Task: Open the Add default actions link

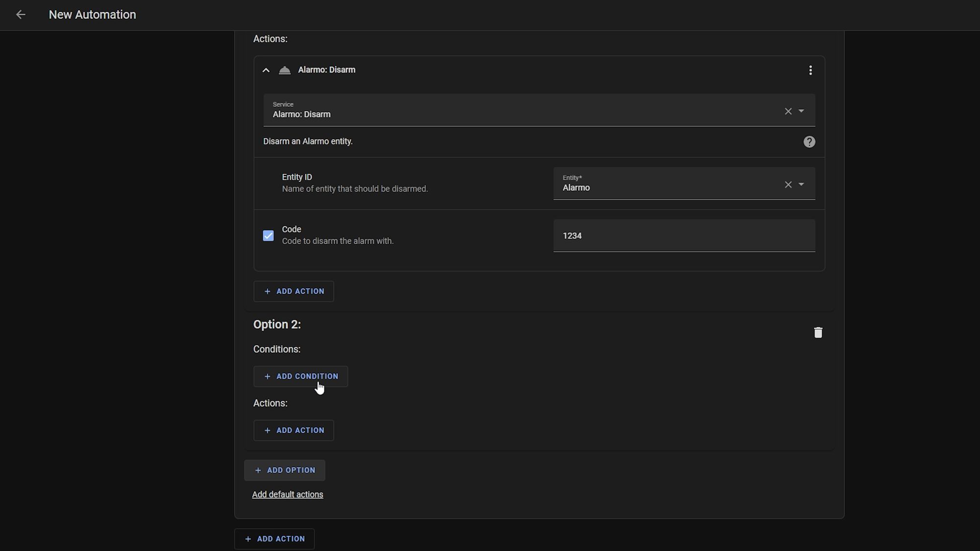Action: click(x=288, y=495)
